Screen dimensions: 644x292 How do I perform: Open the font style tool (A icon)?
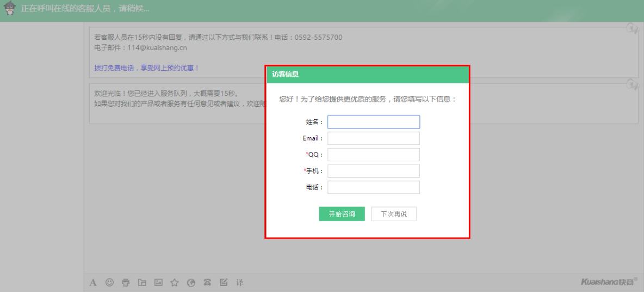click(x=93, y=283)
